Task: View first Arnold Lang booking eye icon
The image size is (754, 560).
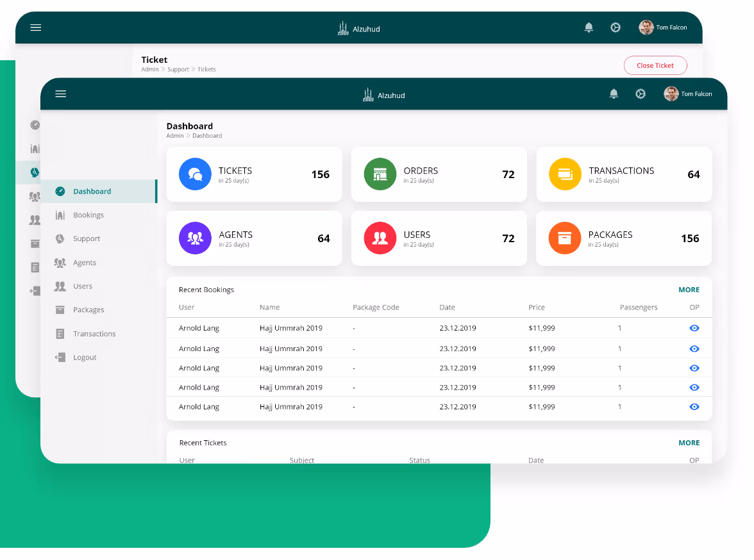Action: pos(694,328)
